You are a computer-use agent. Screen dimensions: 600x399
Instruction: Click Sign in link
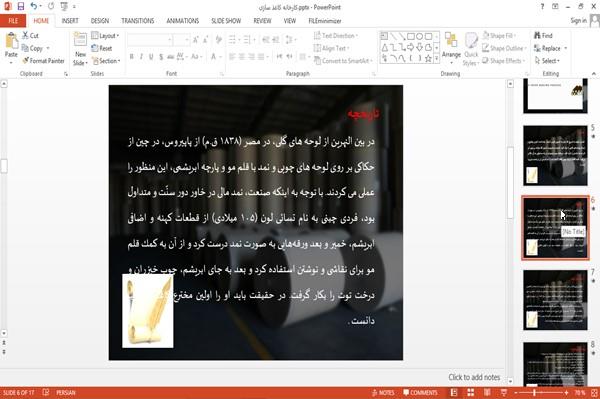point(578,21)
